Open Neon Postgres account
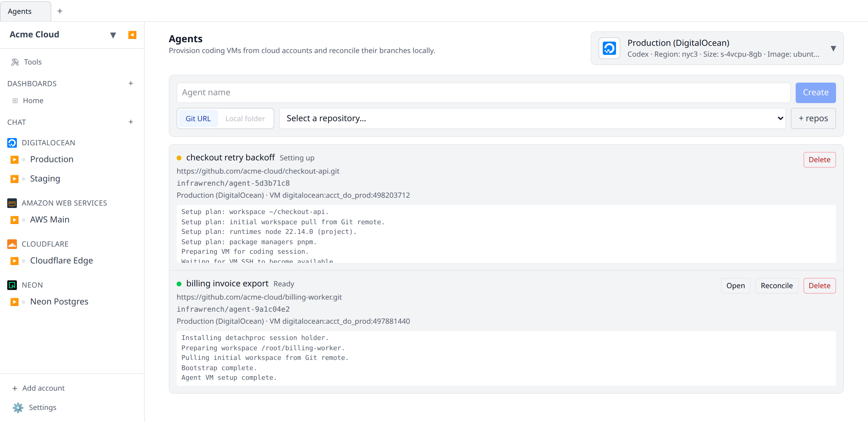Image resolution: width=868 pixels, height=422 pixels. pyautogui.click(x=59, y=302)
